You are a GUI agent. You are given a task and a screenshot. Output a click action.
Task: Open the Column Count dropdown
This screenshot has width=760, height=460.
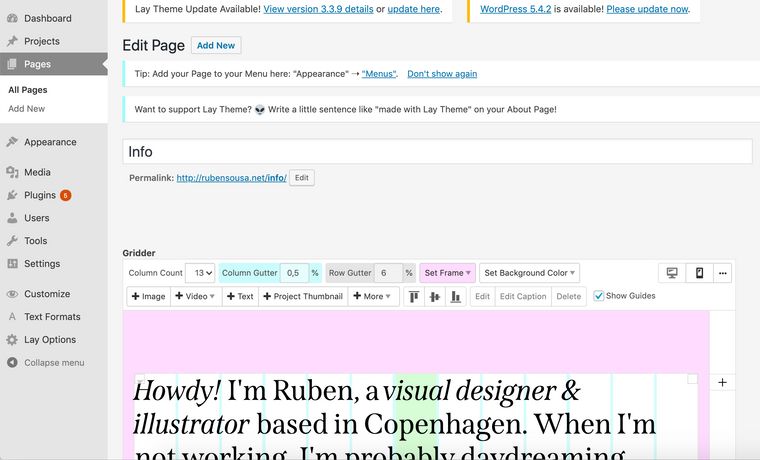tap(200, 273)
